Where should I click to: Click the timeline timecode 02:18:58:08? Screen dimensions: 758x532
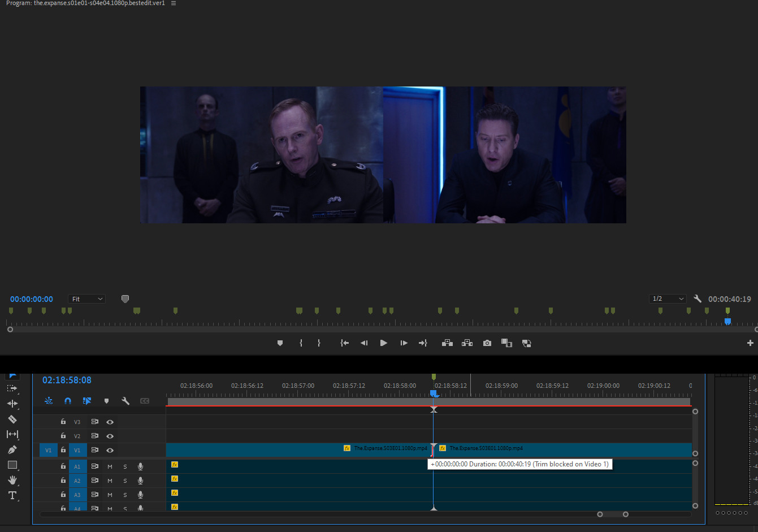[x=67, y=380]
